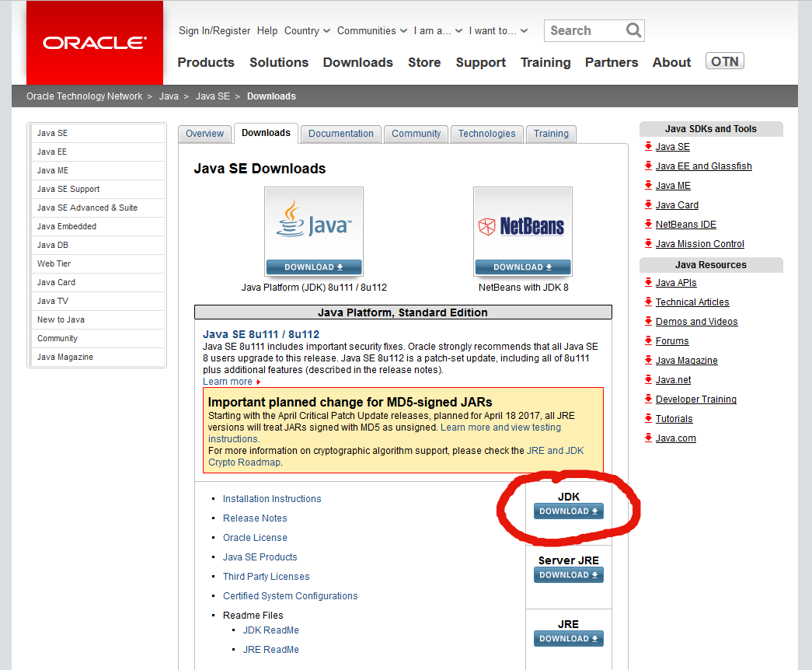Open the Downloads menu in the top navigation
Screen dimensions: 812x670
point(357,62)
